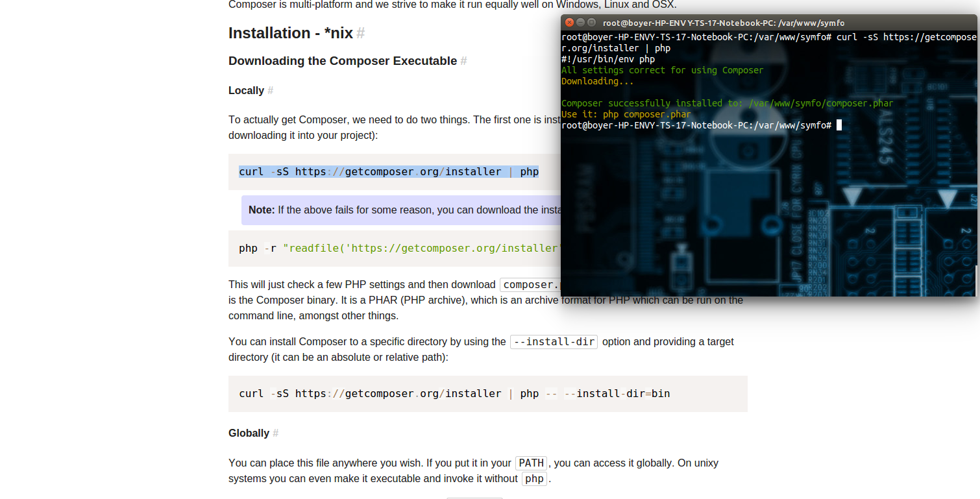Click the terminal prompt cursor block
Viewport: 980px width, 499px height.
coord(839,125)
